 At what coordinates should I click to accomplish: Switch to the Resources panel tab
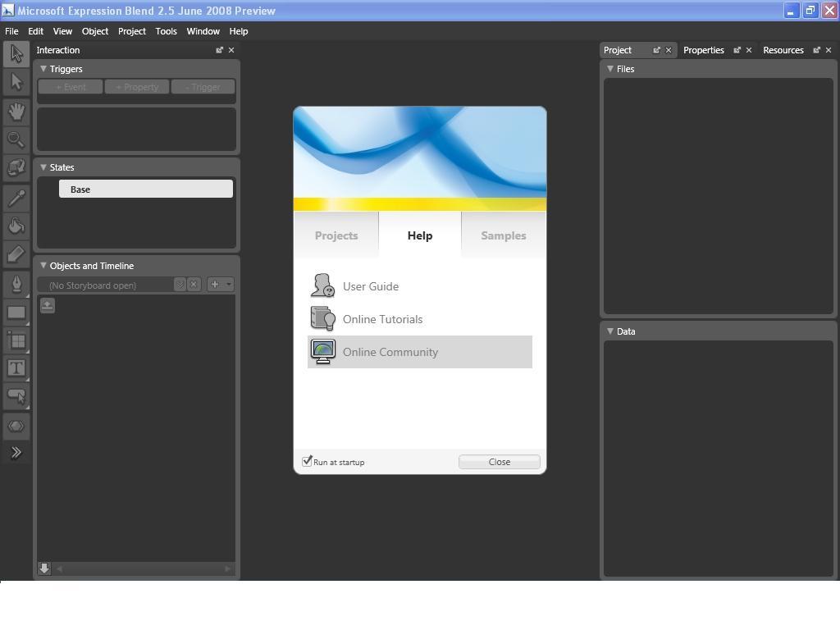pyautogui.click(x=783, y=50)
